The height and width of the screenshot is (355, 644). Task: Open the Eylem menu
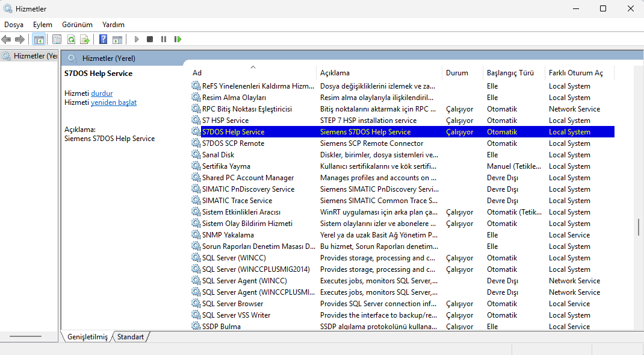(43, 25)
